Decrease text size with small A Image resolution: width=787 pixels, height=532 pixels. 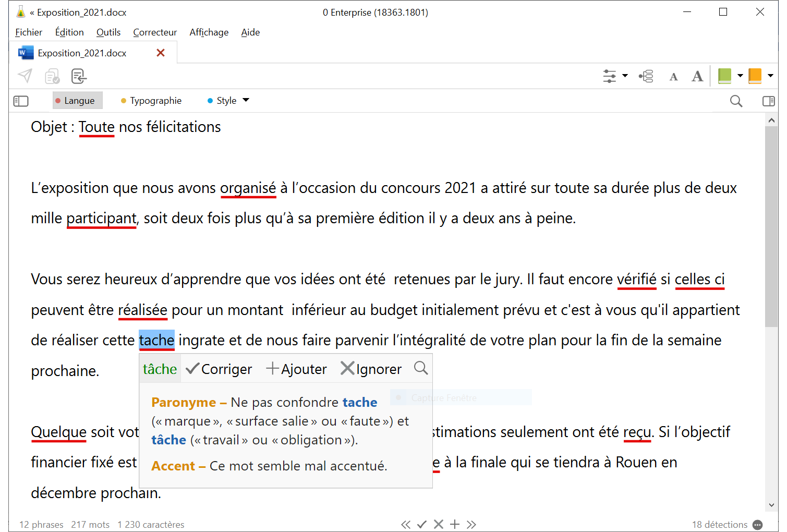pos(673,77)
